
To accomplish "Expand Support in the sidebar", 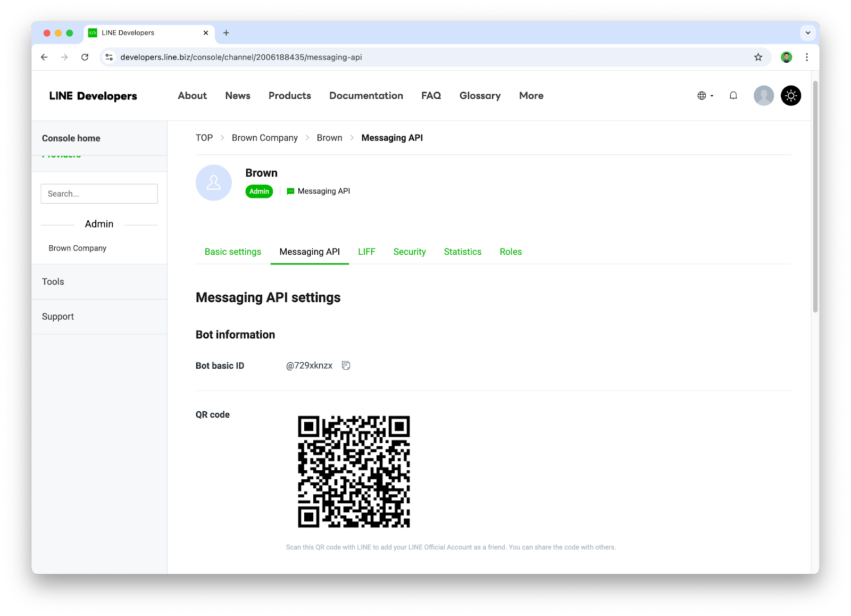I will [x=99, y=317].
